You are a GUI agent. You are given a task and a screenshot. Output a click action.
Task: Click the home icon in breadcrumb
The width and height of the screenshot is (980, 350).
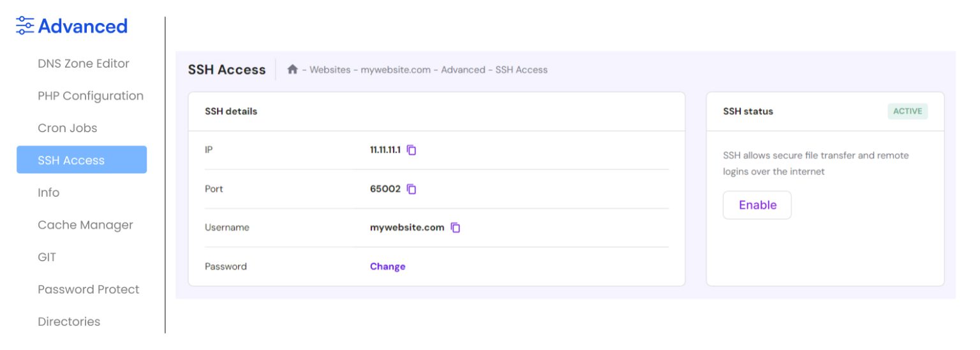(292, 70)
